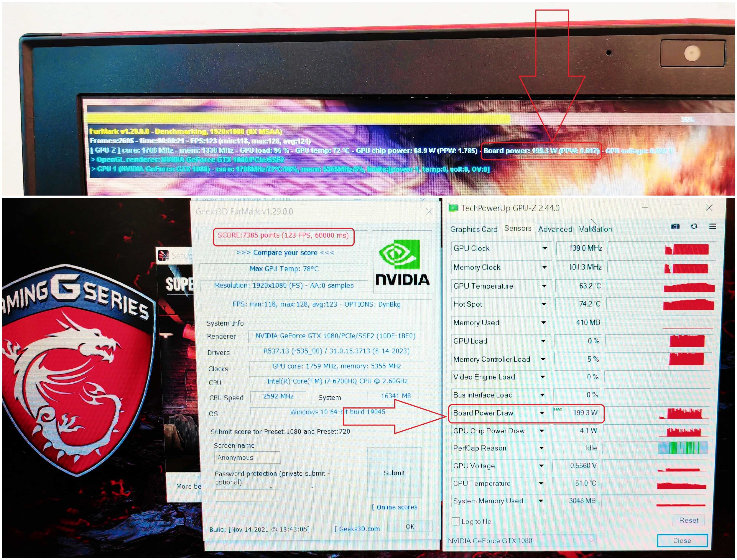Open the Memory Controller Load dropdown

543,359
